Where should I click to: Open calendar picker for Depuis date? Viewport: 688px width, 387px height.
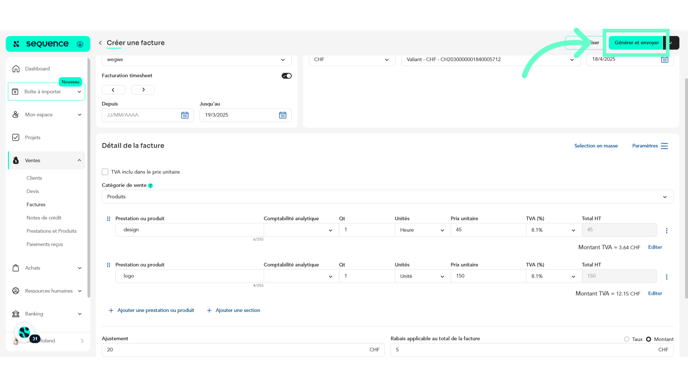coord(185,115)
